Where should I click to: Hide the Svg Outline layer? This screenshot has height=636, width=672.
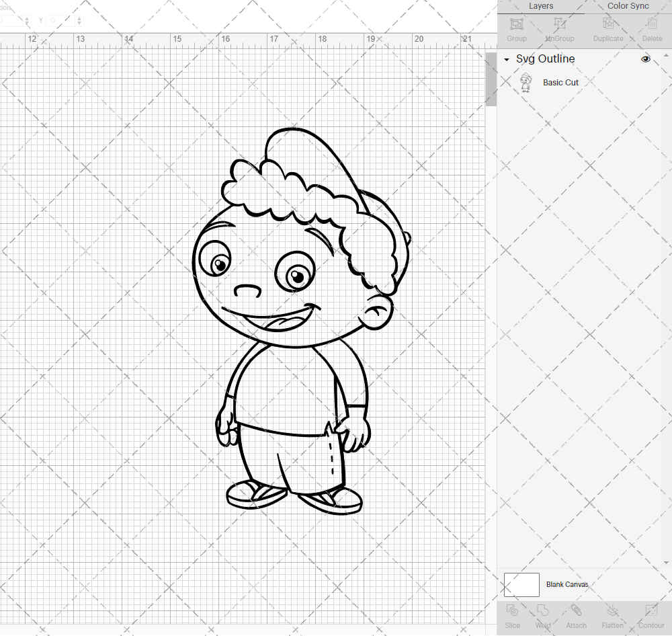tap(645, 59)
